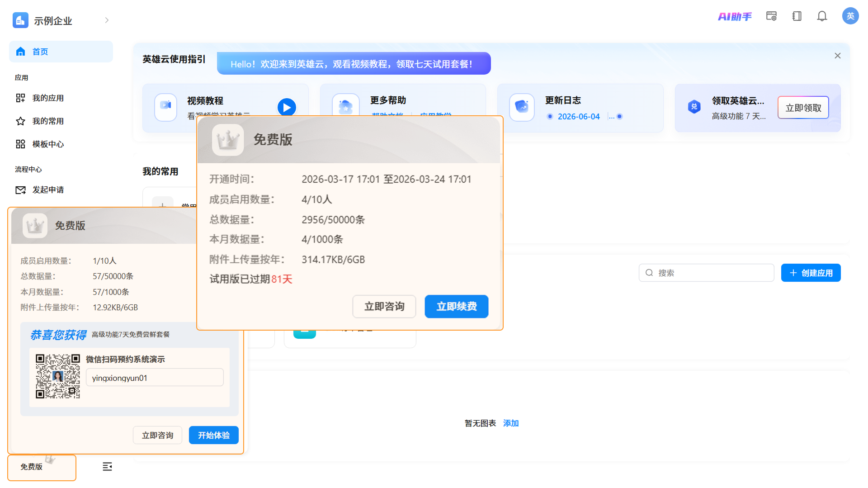
Task: Click the 我的应用 grid icon
Action: coord(20,98)
